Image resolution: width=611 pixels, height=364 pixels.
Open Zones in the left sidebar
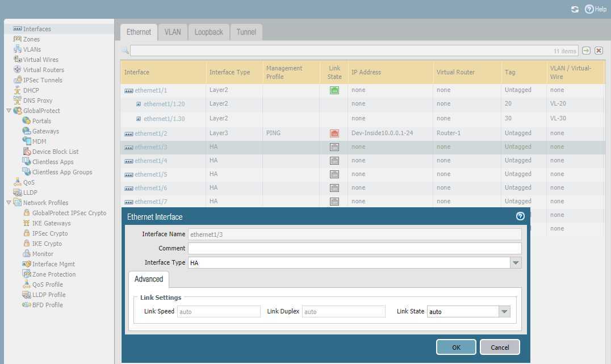pyautogui.click(x=31, y=39)
